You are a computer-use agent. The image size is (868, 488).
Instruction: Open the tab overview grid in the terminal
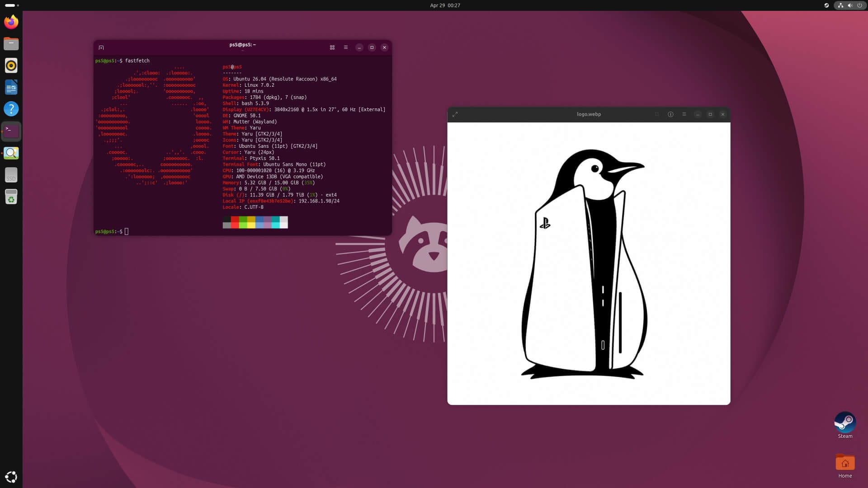click(x=332, y=47)
